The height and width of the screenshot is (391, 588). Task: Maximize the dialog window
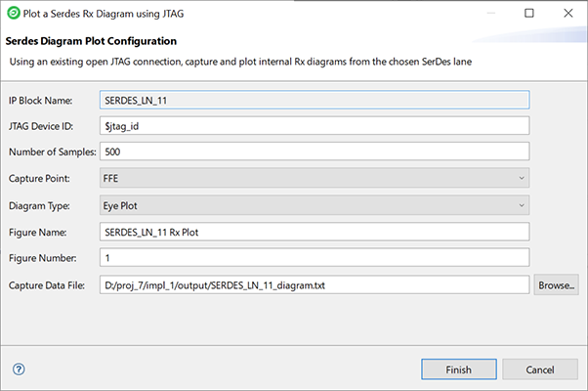527,14
